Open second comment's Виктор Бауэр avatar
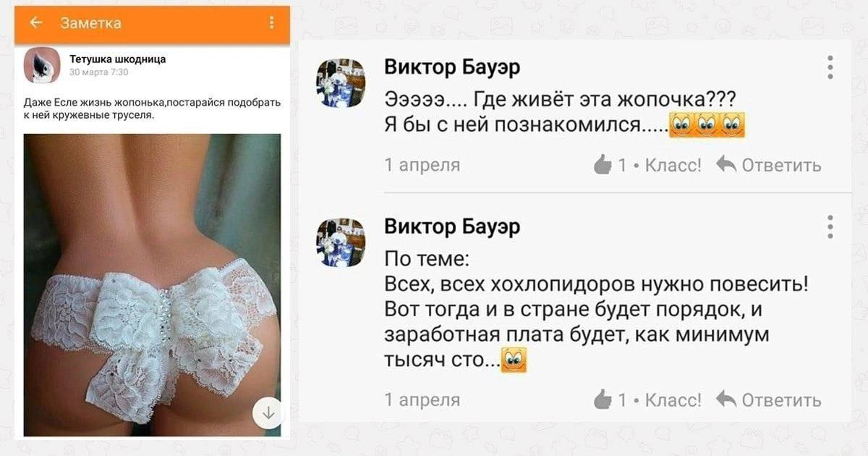 tap(340, 243)
